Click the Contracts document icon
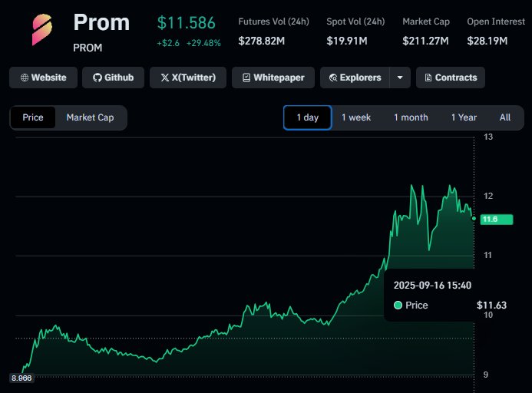This screenshot has height=393, width=532. [428, 78]
